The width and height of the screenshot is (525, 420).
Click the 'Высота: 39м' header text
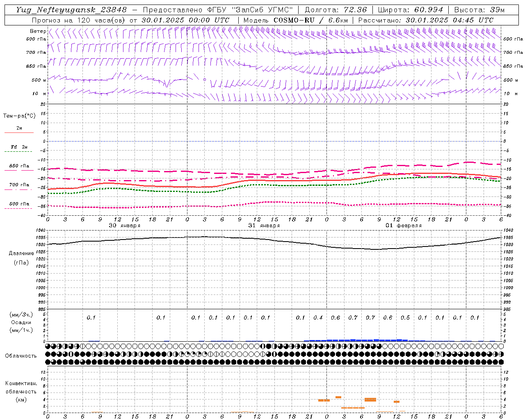(479, 10)
